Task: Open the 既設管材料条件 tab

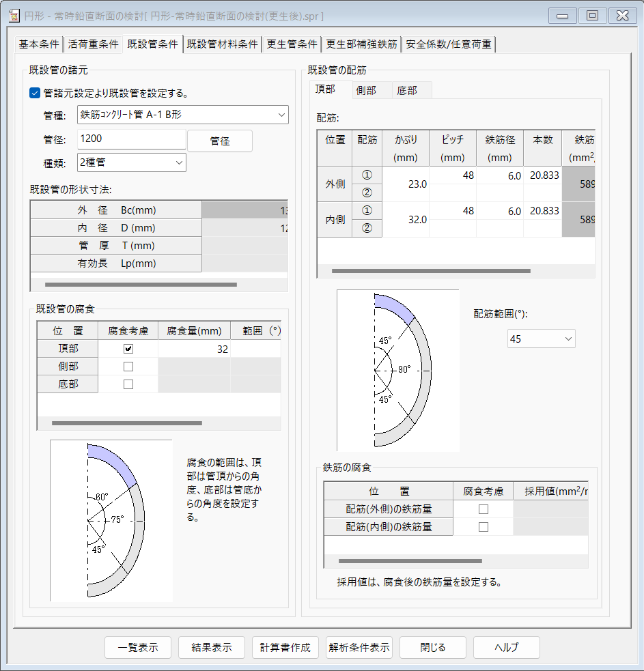Action: click(x=222, y=44)
